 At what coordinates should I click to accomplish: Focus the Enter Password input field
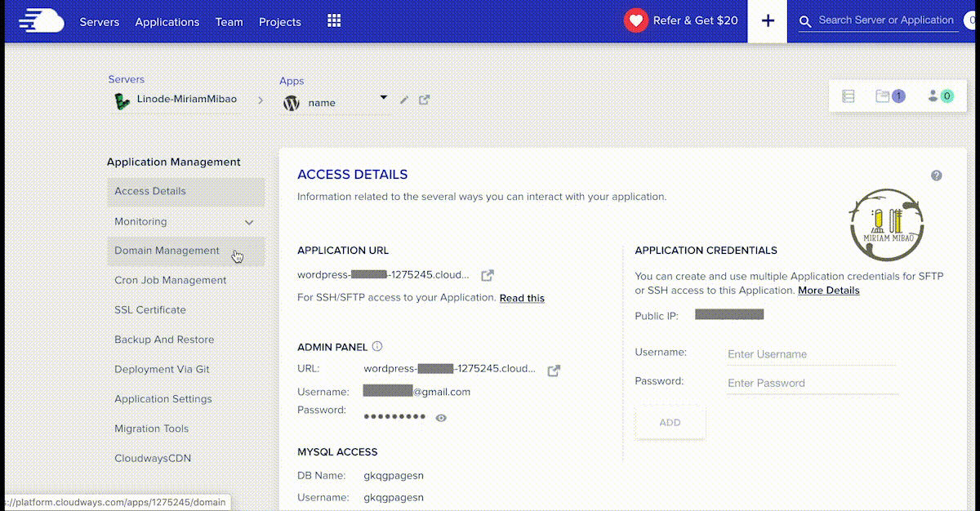click(x=813, y=383)
